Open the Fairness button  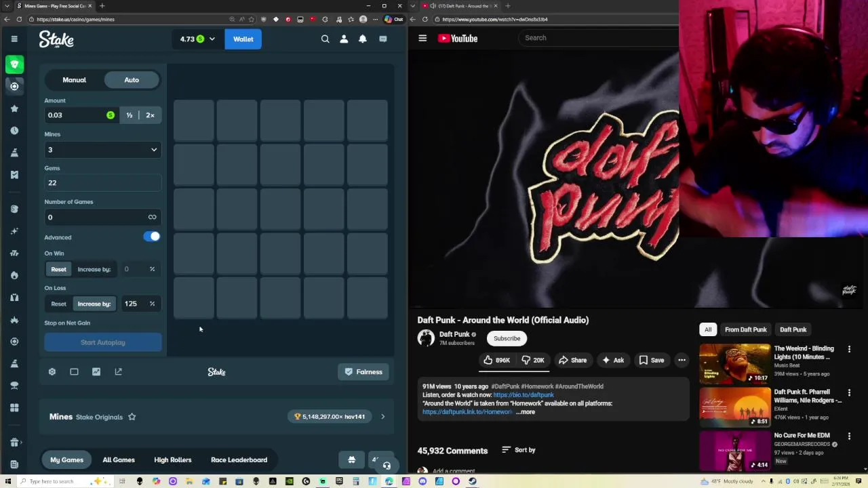(363, 371)
